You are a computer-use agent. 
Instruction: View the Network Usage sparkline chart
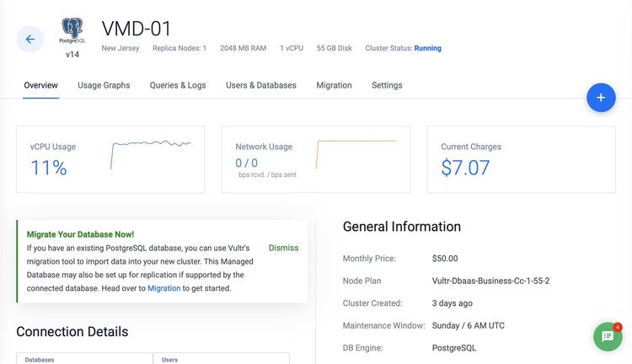point(356,154)
